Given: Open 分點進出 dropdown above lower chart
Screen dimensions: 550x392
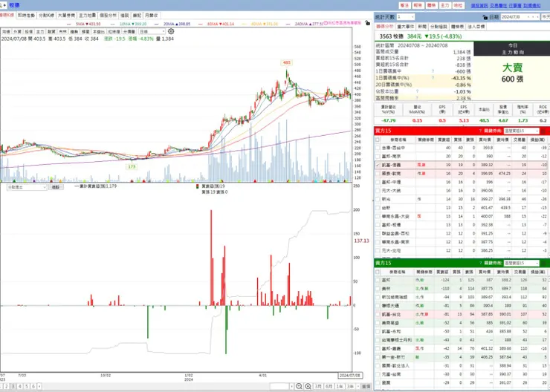Looking at the screenshot, I should tap(27, 187).
